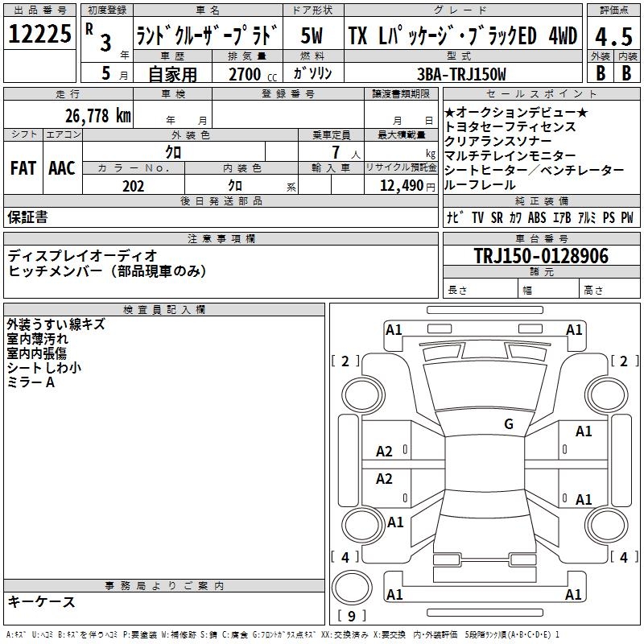Click TV equipment code

(477, 217)
